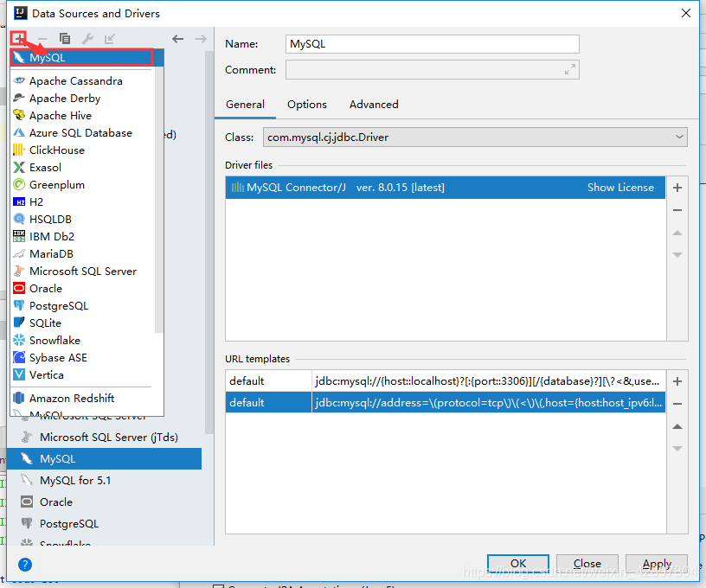Remove URL template with minus
This screenshot has height=588, width=706.
677,404
